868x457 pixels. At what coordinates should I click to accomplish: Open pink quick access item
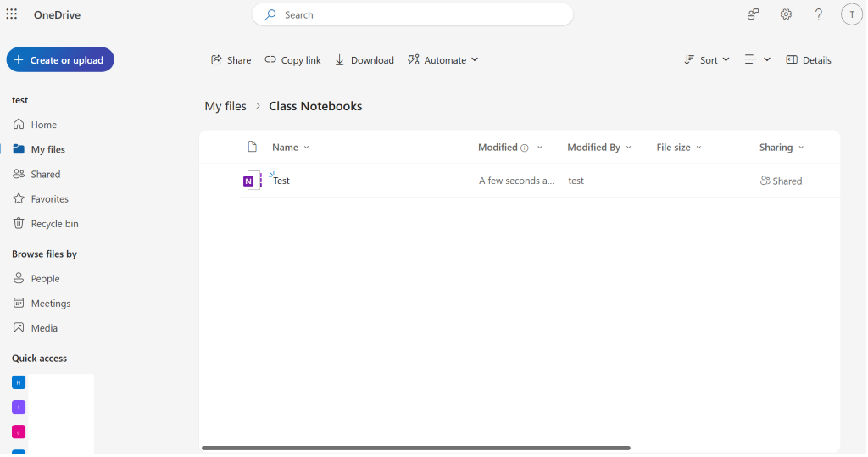click(19, 432)
